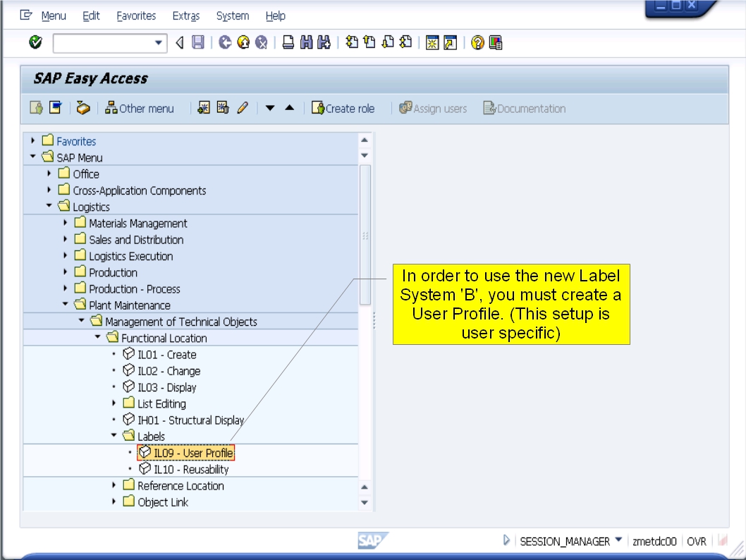Image resolution: width=746 pixels, height=560 pixels.
Task: Click the Find (binoculars) icon
Action: tap(306, 43)
